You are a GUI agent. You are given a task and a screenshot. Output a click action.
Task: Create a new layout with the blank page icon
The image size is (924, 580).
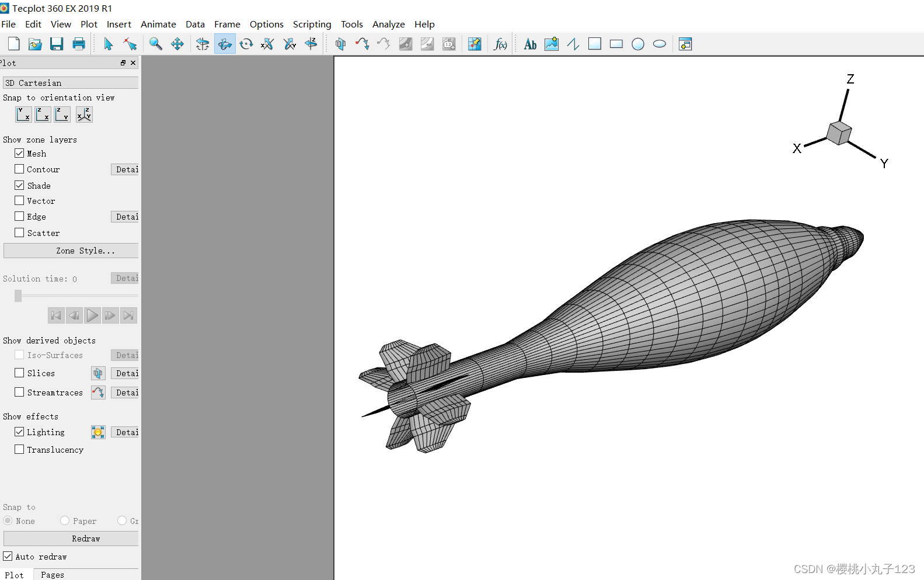(14, 44)
